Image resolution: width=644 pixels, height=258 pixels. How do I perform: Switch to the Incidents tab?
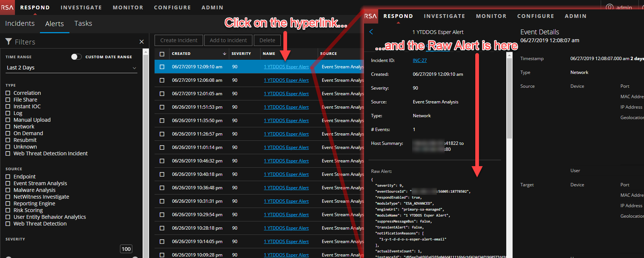click(20, 24)
